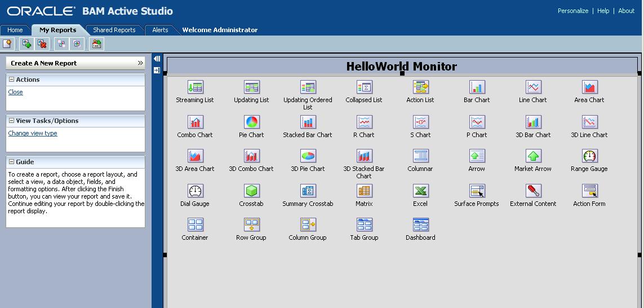
Task: Pick the Dial Gauge view icon
Action: click(195, 191)
